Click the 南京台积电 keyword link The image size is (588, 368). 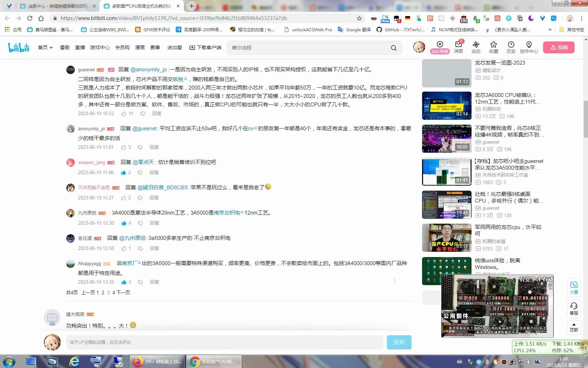pyautogui.click(x=228, y=212)
